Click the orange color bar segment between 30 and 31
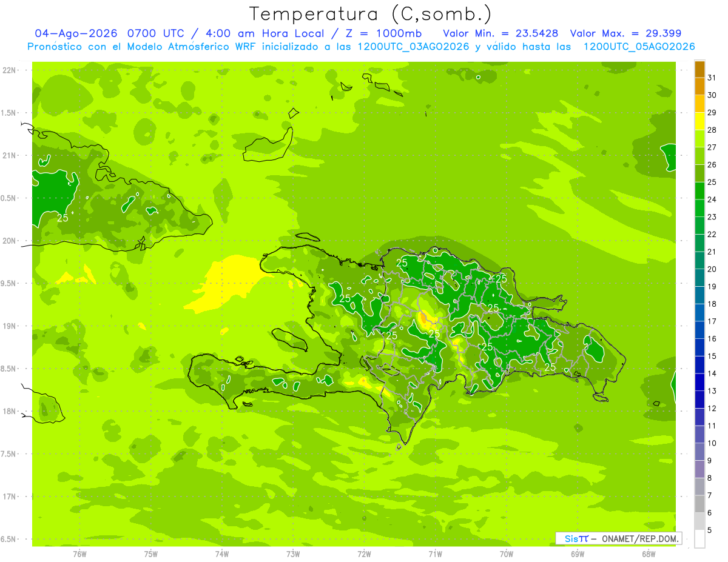This screenshot has height=562, width=728. tap(699, 87)
